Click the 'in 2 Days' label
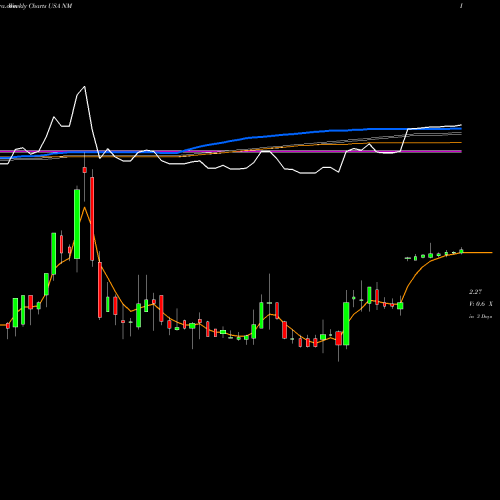This screenshot has width=500, height=500. coord(480,316)
